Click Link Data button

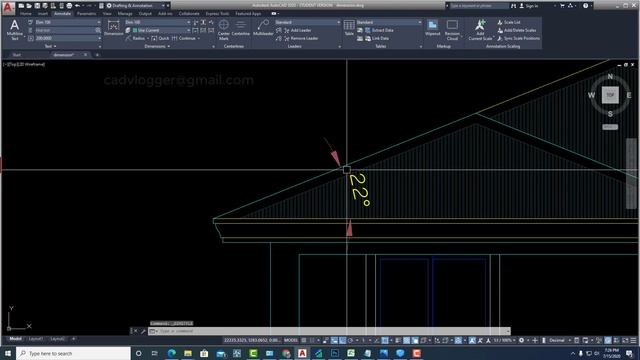point(377,38)
